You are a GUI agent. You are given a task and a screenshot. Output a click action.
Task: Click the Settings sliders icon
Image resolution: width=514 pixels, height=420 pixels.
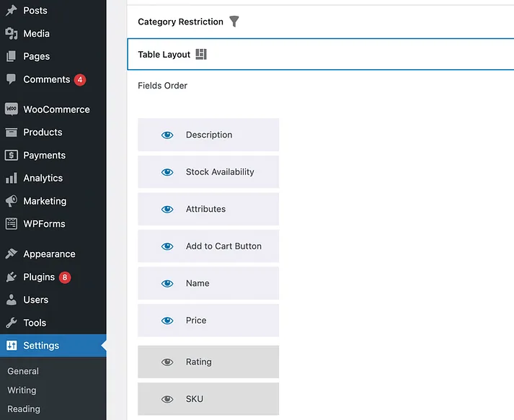(12, 345)
